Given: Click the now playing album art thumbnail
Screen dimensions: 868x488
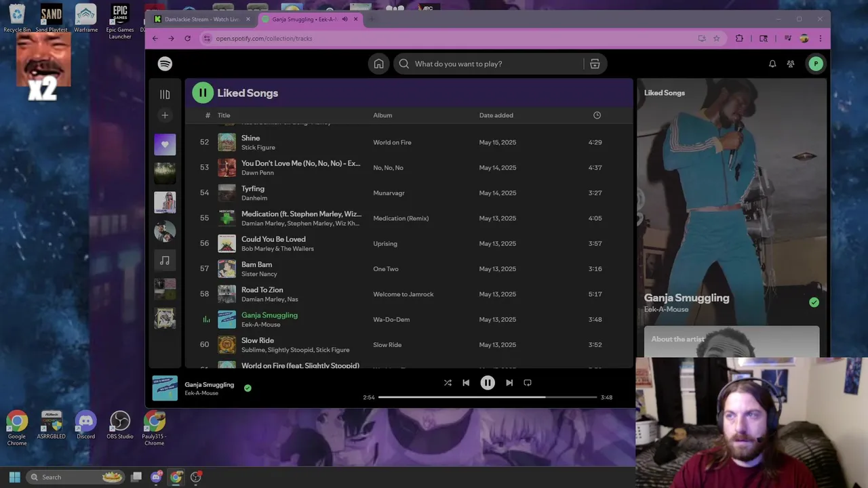Looking at the screenshot, I should pyautogui.click(x=165, y=388).
